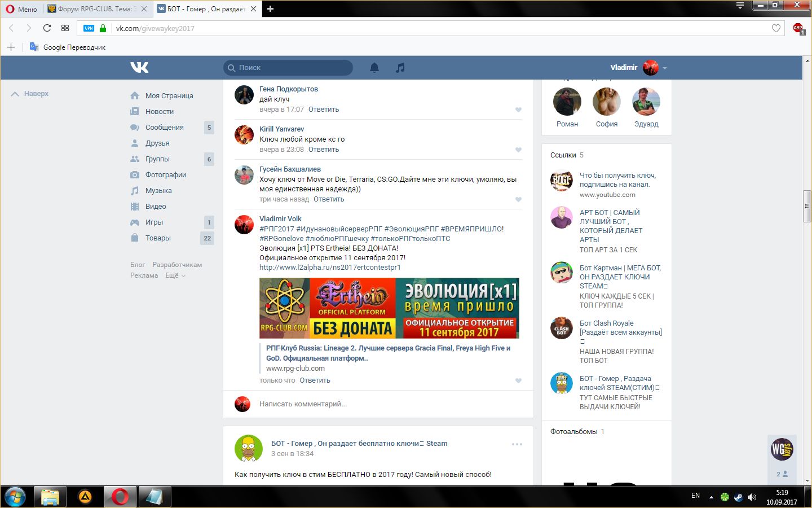Open Роман's avatar in members
Screen dimensions: 812x508
pyautogui.click(x=567, y=102)
